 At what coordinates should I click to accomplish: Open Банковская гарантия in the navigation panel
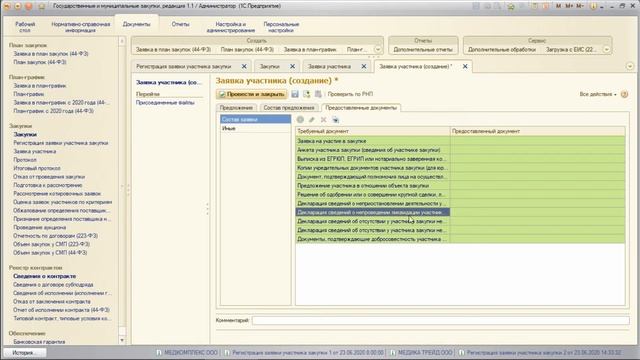[x=39, y=342]
